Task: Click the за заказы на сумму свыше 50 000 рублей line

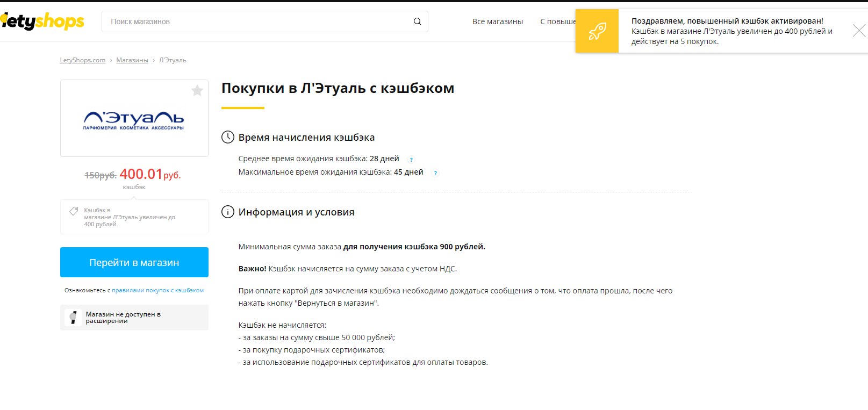Action: (x=317, y=337)
